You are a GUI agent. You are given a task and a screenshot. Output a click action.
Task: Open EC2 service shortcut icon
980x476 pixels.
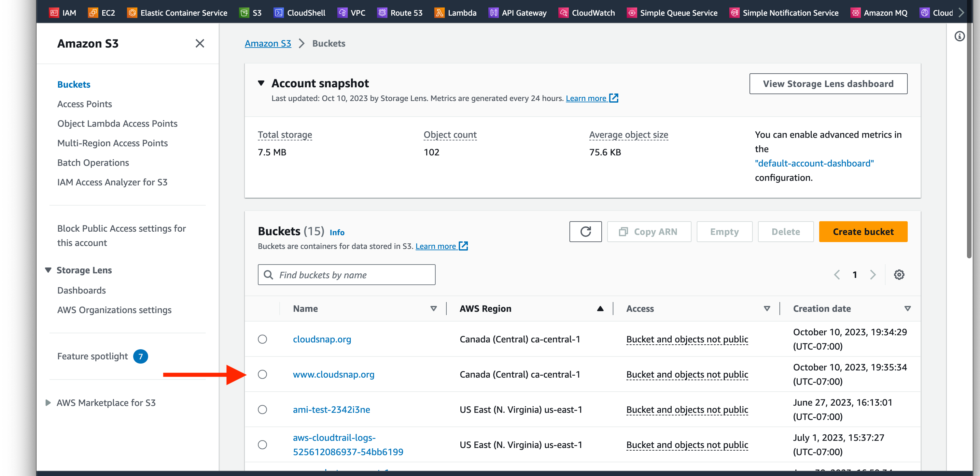point(93,13)
